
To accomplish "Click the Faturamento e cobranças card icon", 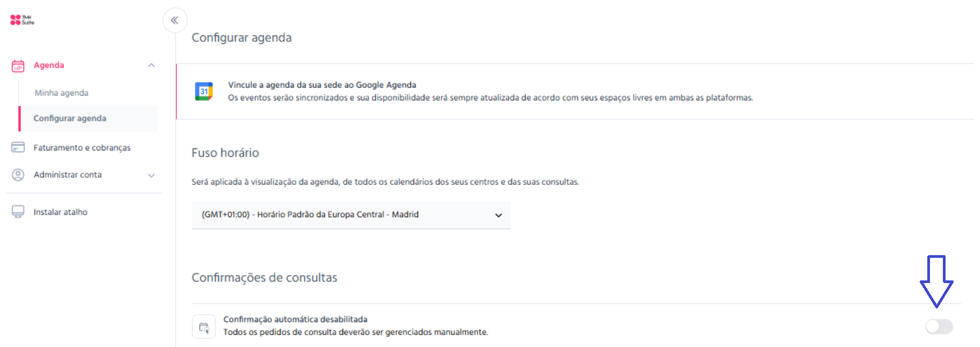I will 18,147.
